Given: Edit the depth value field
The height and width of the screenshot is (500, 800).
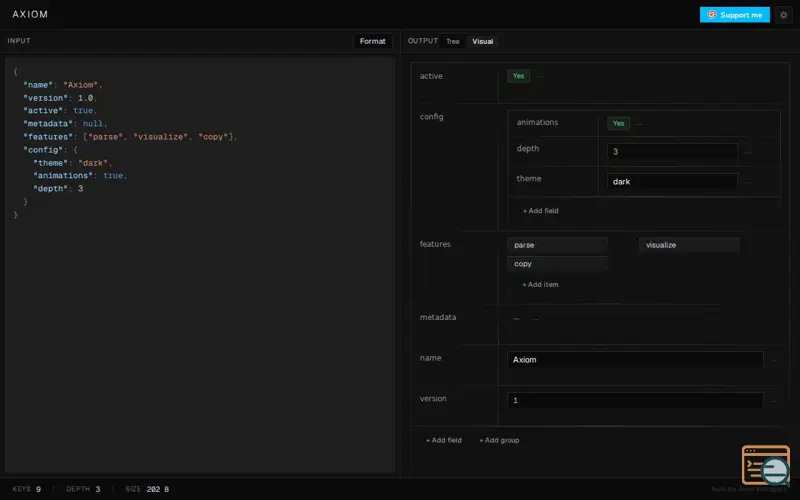Looking at the screenshot, I should pyautogui.click(x=672, y=152).
